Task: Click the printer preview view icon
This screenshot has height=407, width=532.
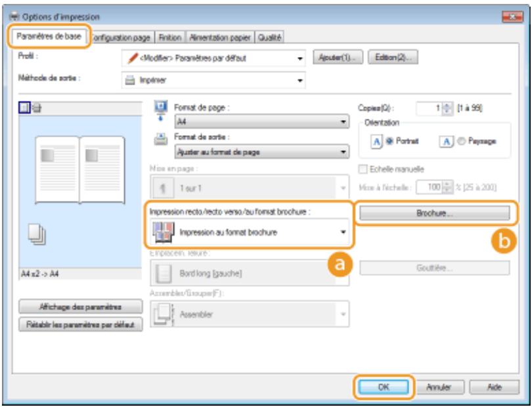Action: click(x=36, y=108)
